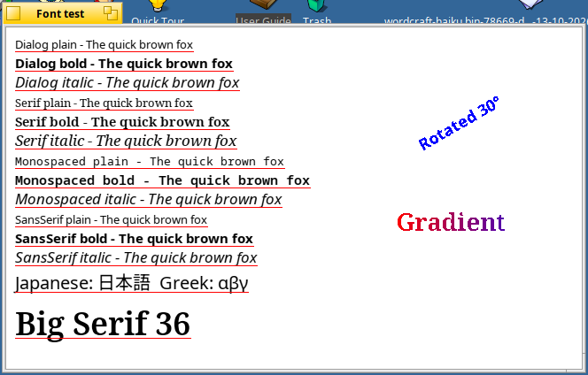This screenshot has height=375, width=588.
Task: Open the Trash desktop icon
Action: coord(317,11)
